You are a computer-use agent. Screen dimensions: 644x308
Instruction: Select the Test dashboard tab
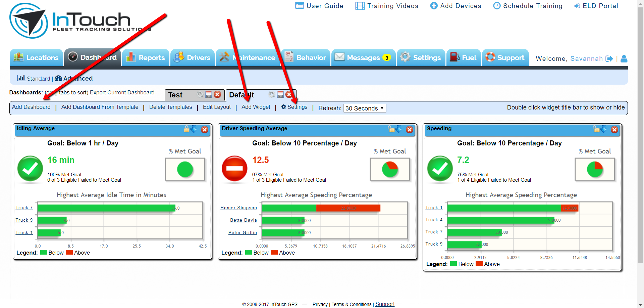click(x=175, y=95)
